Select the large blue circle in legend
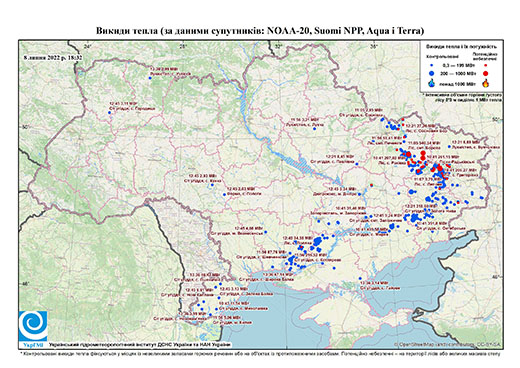Image resolution: width=520 pixels, height=368 pixels. click(x=432, y=73)
